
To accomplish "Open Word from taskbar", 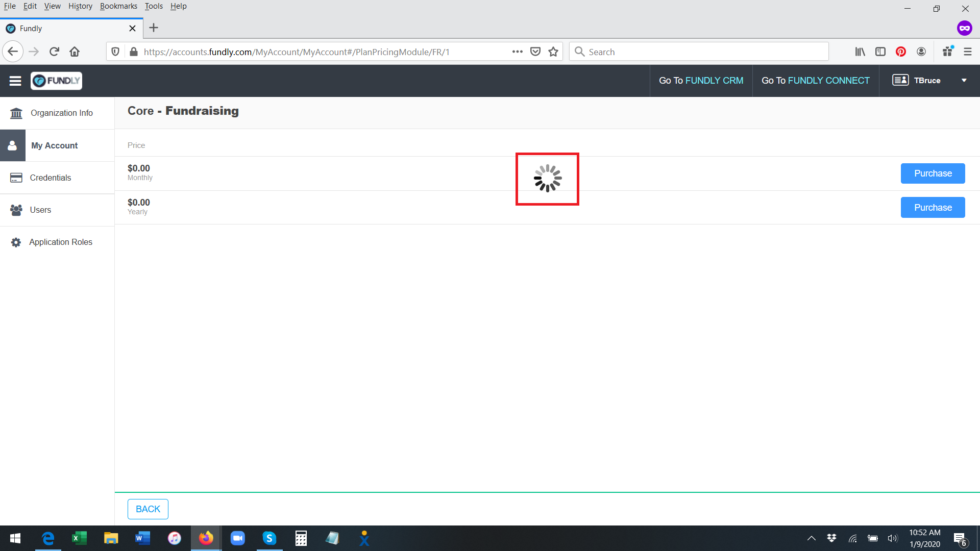I will pyautogui.click(x=143, y=538).
